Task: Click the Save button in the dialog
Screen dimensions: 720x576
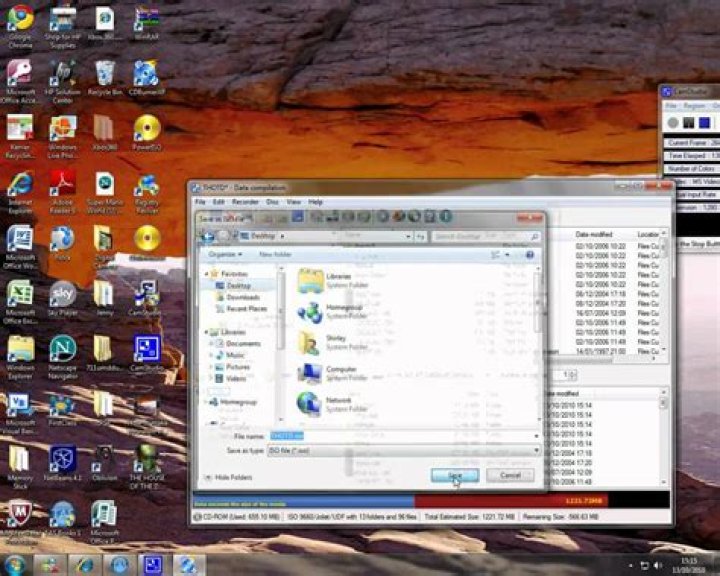Action: tap(454, 475)
